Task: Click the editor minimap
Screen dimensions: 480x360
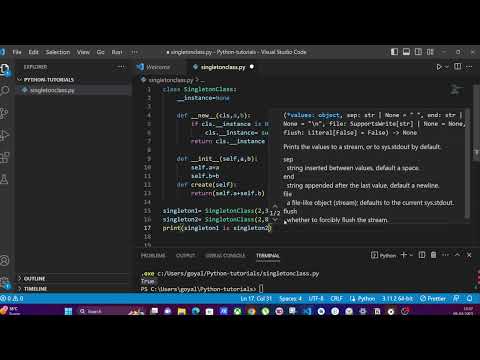Action: coord(456,90)
